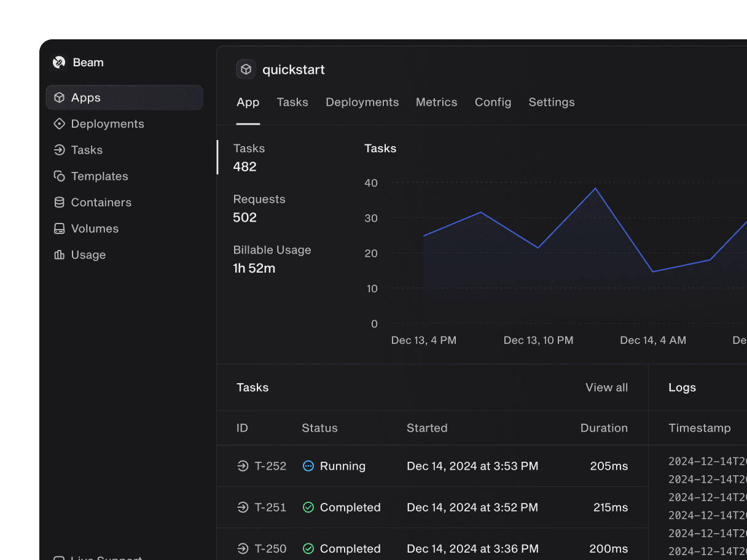
Task: Switch to the Metrics tab
Action: click(436, 103)
